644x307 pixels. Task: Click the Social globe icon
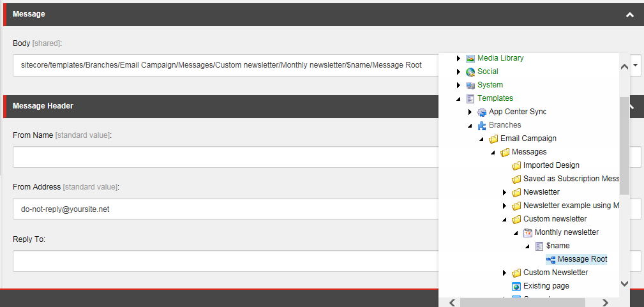tap(470, 71)
